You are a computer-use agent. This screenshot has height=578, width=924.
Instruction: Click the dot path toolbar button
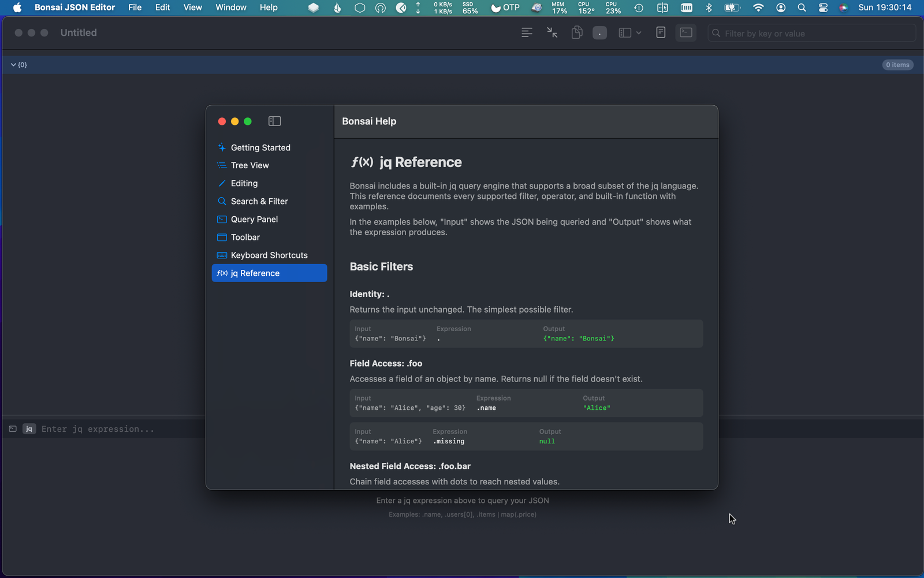599,33
